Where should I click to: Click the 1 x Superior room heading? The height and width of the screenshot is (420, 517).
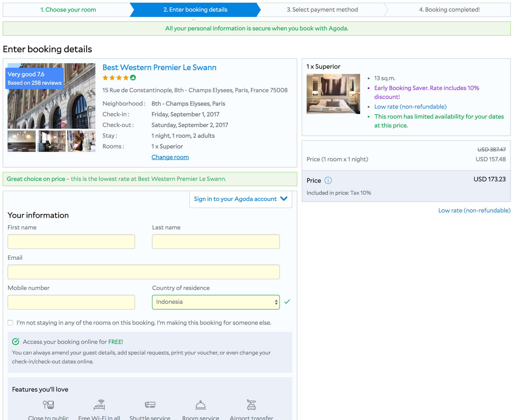click(323, 67)
